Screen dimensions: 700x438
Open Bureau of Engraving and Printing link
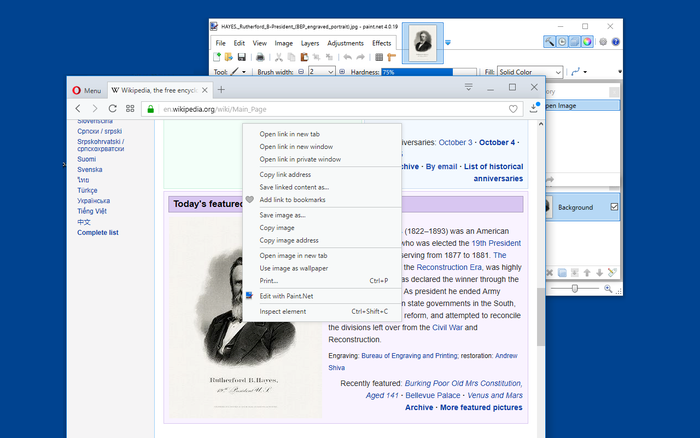(x=409, y=356)
